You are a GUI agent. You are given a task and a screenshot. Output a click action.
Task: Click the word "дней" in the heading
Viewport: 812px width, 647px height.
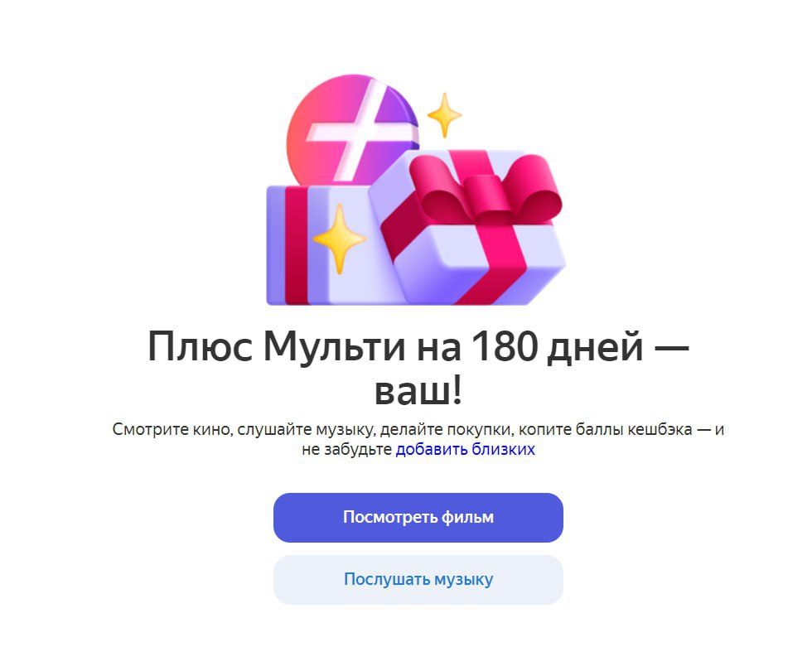click(596, 348)
